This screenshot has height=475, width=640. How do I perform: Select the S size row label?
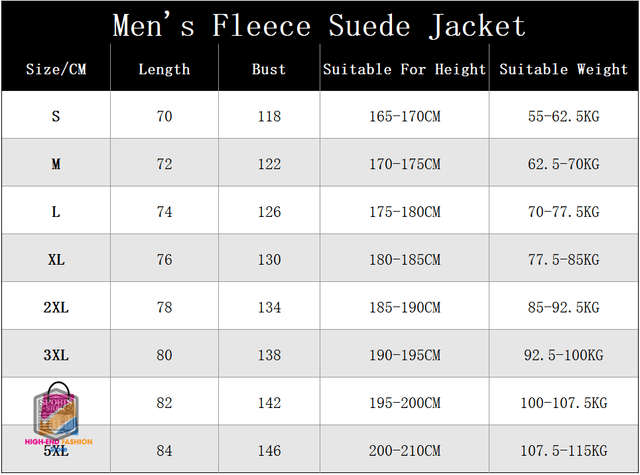pyautogui.click(x=56, y=116)
